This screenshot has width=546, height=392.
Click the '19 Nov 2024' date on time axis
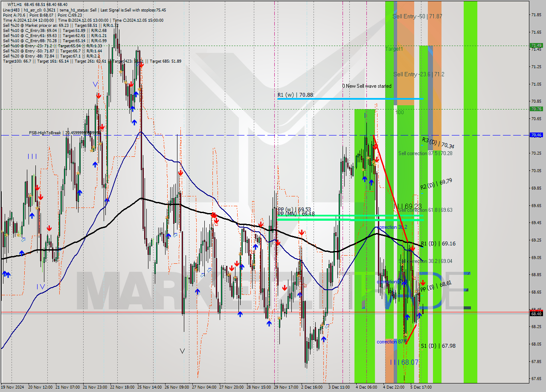(x=12, y=387)
